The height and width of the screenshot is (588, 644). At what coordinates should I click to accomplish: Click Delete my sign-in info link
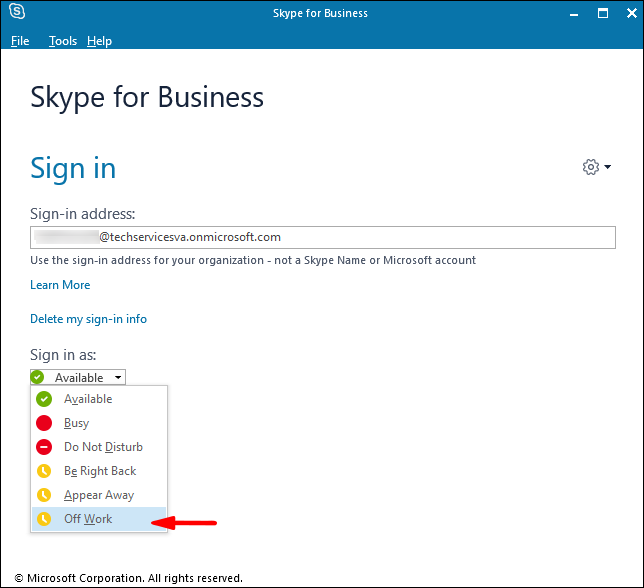click(88, 319)
